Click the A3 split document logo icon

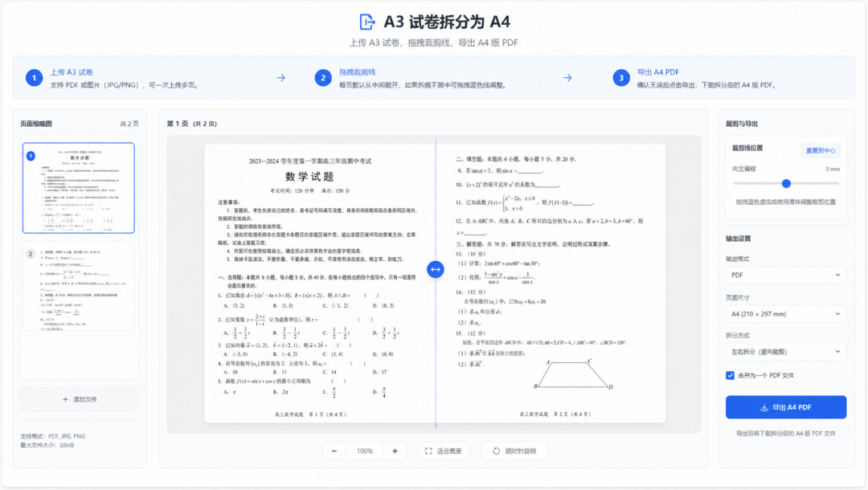pos(367,22)
